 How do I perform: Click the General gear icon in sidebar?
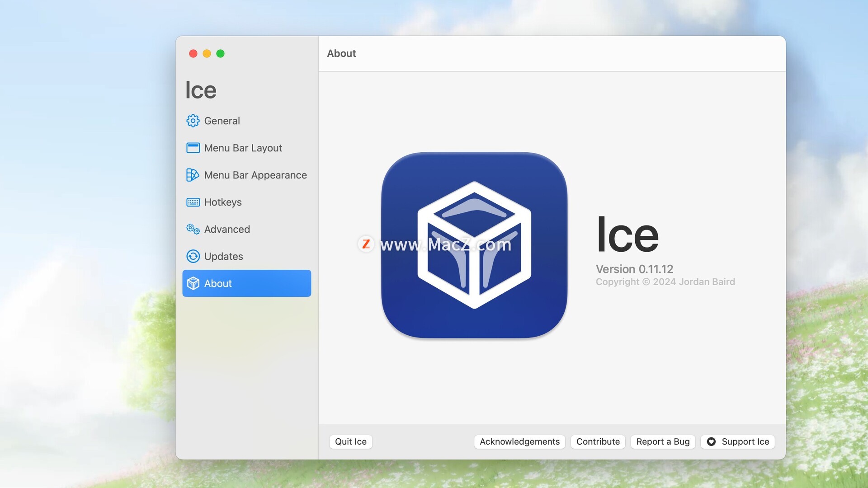(x=193, y=121)
